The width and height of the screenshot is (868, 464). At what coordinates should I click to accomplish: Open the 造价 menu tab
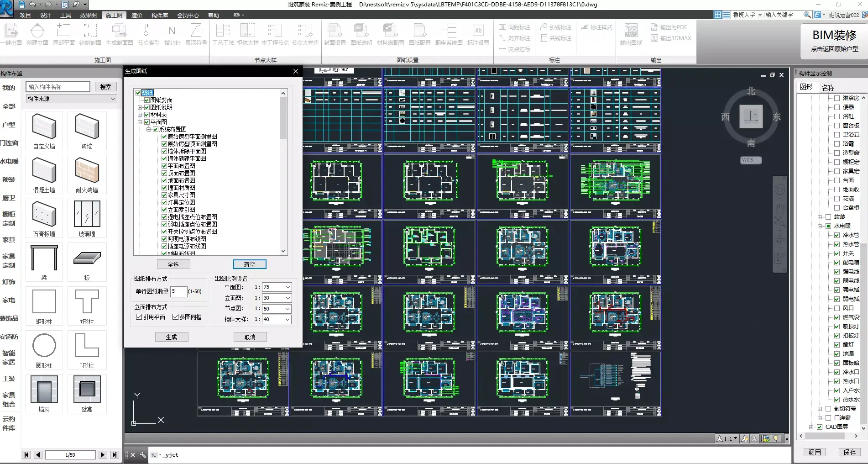click(136, 15)
